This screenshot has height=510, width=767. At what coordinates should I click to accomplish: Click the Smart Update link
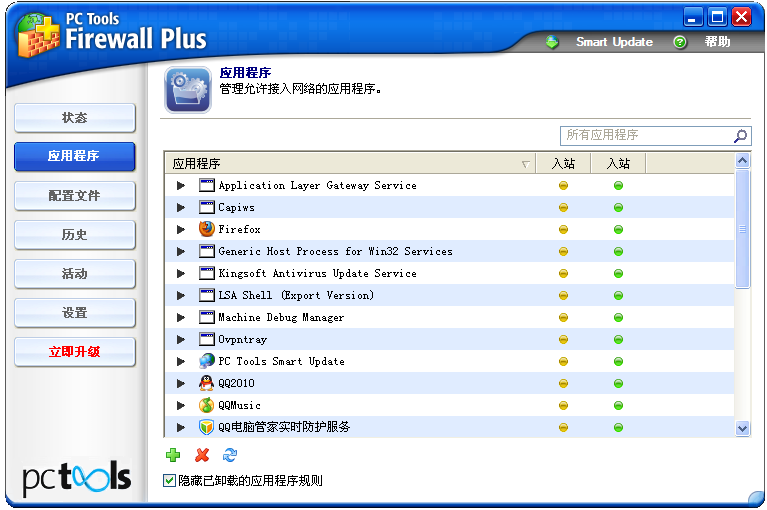614,42
